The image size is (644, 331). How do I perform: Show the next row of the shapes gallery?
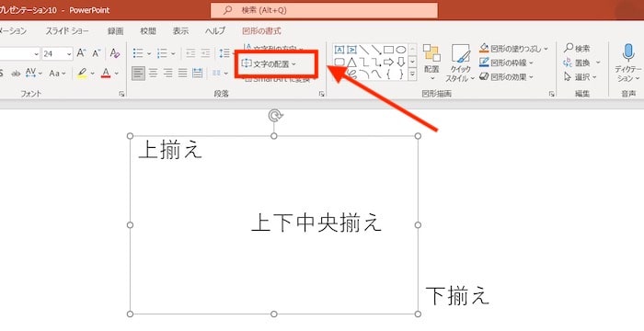click(x=412, y=62)
